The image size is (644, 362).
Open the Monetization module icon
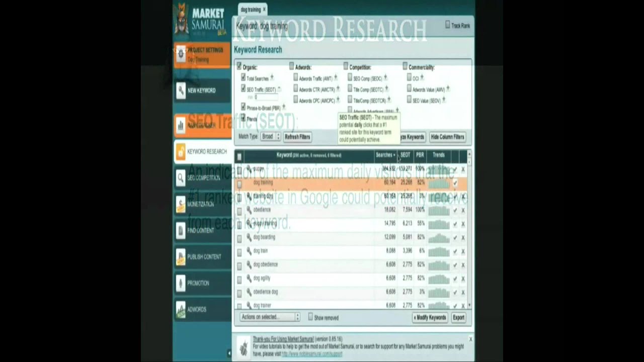pyautogui.click(x=181, y=204)
